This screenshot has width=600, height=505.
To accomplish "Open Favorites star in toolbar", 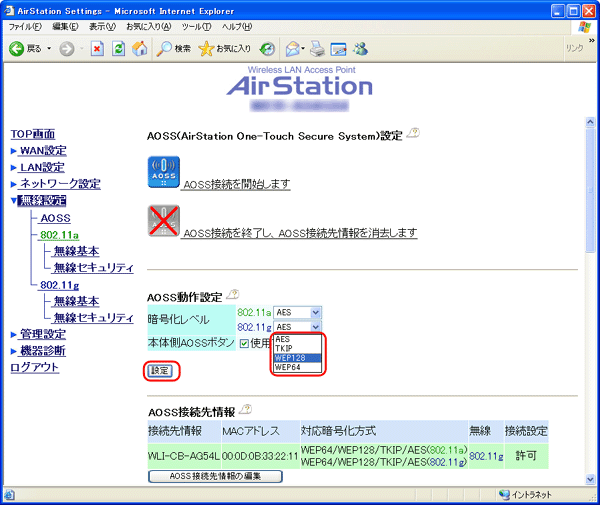I will tap(225, 49).
